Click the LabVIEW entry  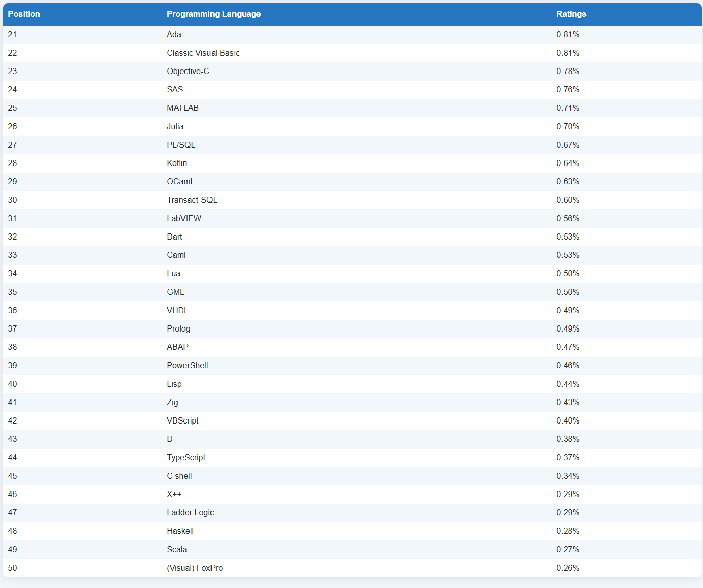coord(184,218)
